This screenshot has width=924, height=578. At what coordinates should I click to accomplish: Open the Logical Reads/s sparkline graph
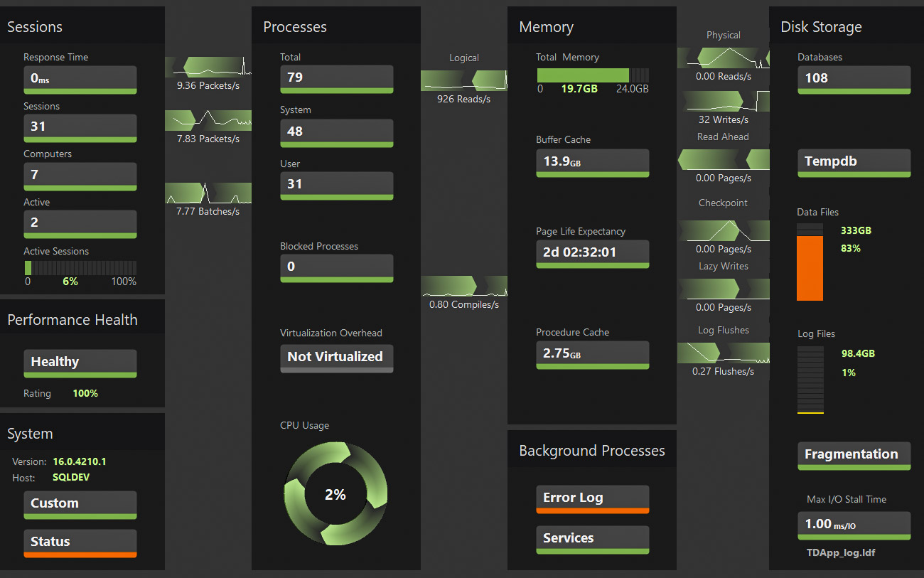tap(463, 80)
